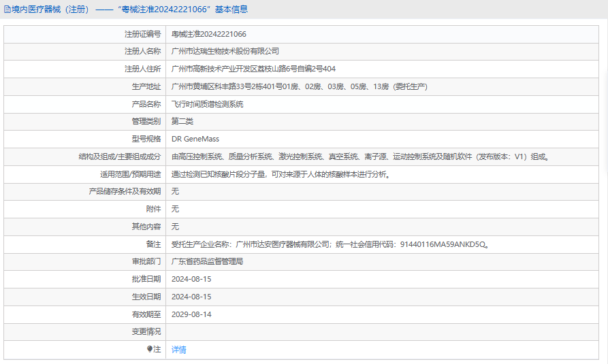The width and height of the screenshot is (608, 364).
Task: Click registrant name 广州市达瑞生物技术股份有限公司
Action: pyautogui.click(x=225, y=51)
